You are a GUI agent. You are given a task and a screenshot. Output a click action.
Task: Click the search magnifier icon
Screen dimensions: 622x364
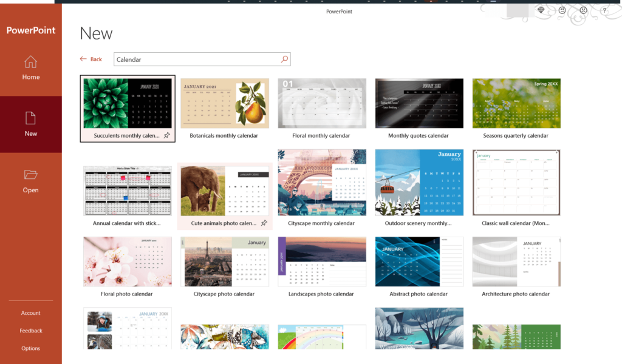tap(284, 59)
